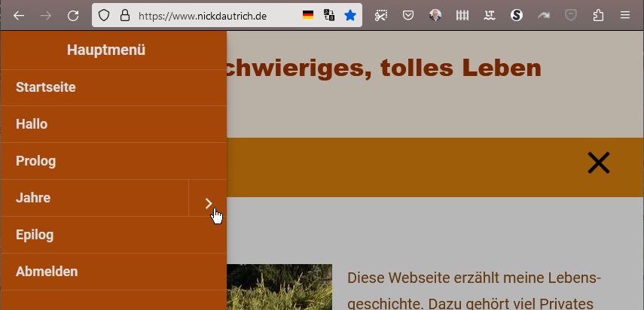Click the 'tolles Leben' page title
644x310 pixels.
460,68
